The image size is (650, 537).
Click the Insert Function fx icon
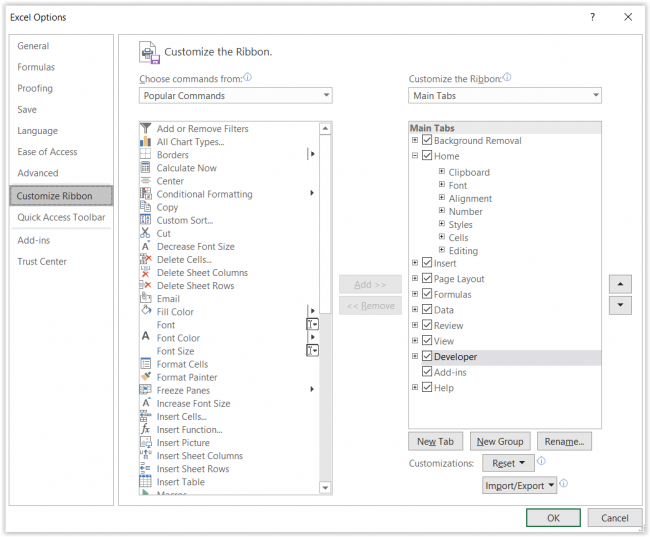146,429
